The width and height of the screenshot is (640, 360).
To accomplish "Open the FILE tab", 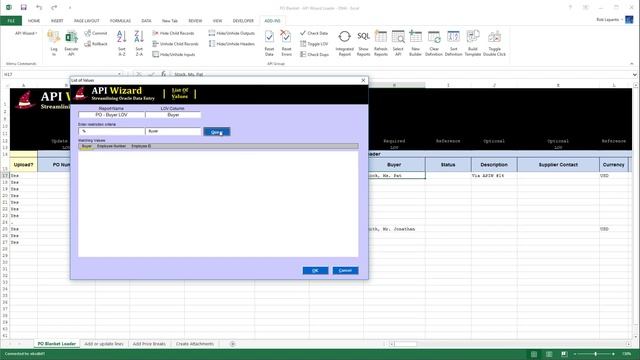I will 11,20.
